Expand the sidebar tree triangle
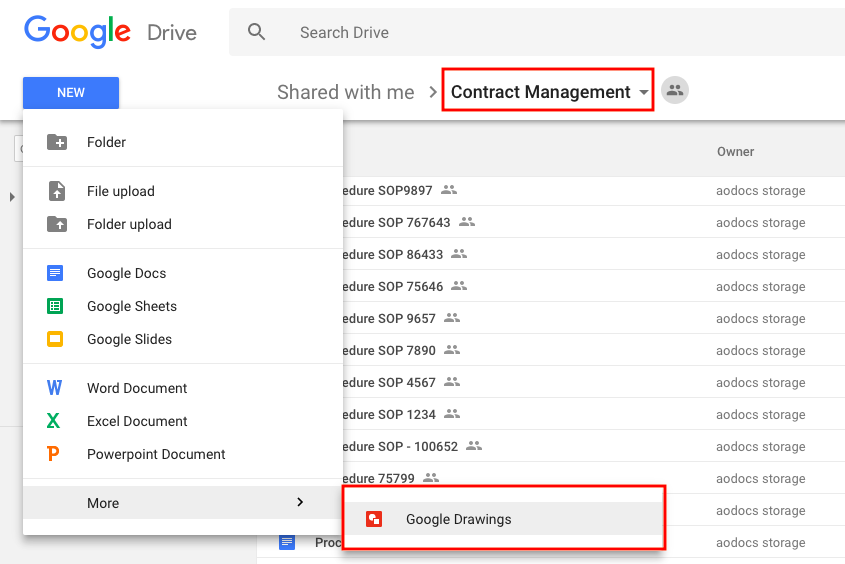845x564 pixels. 12,197
